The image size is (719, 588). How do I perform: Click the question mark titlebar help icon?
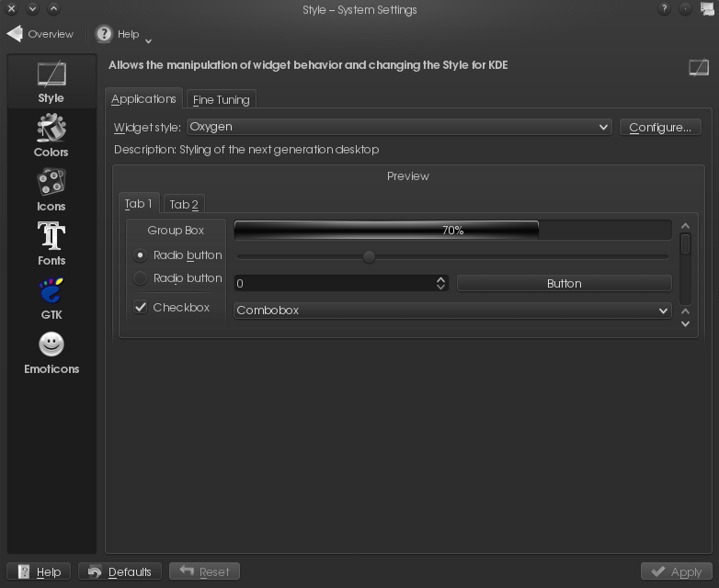click(x=664, y=8)
